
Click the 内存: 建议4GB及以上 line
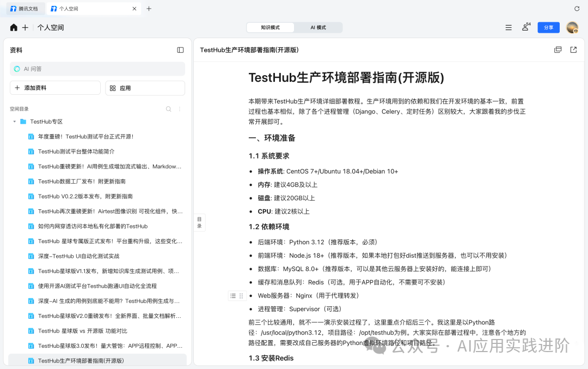[287, 185]
